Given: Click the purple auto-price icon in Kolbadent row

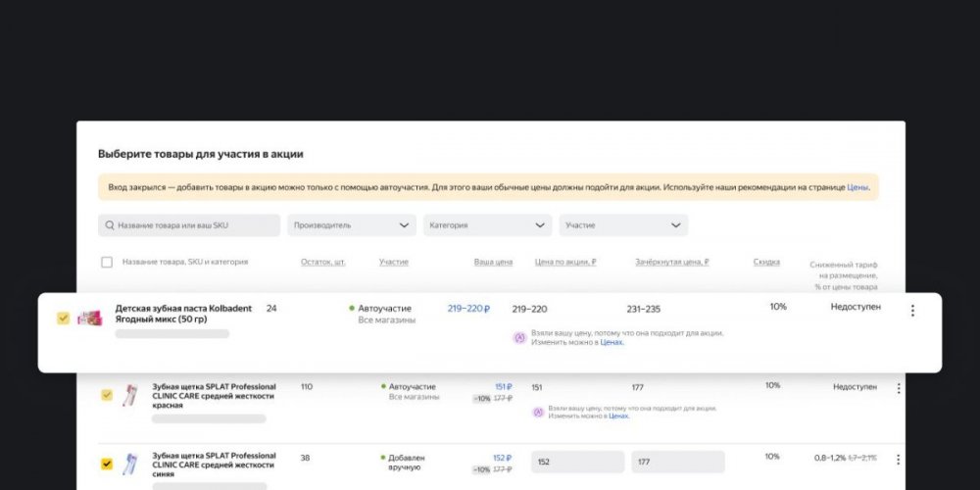Looking at the screenshot, I should tap(519, 338).
